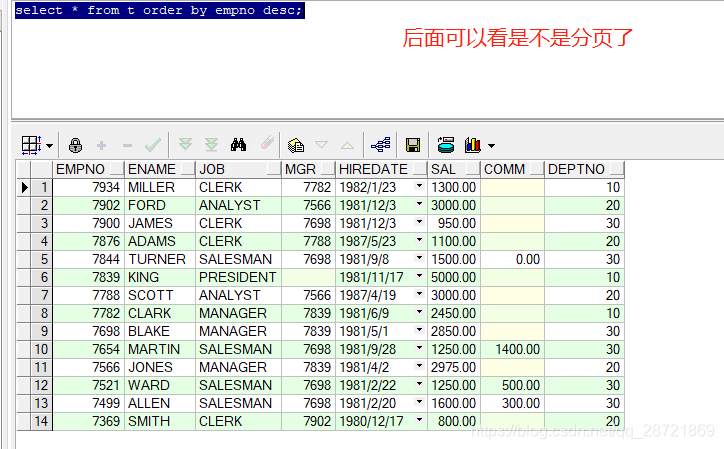The width and height of the screenshot is (724, 449).
Task: Open the chart bar-graph icon
Action: (x=473, y=145)
